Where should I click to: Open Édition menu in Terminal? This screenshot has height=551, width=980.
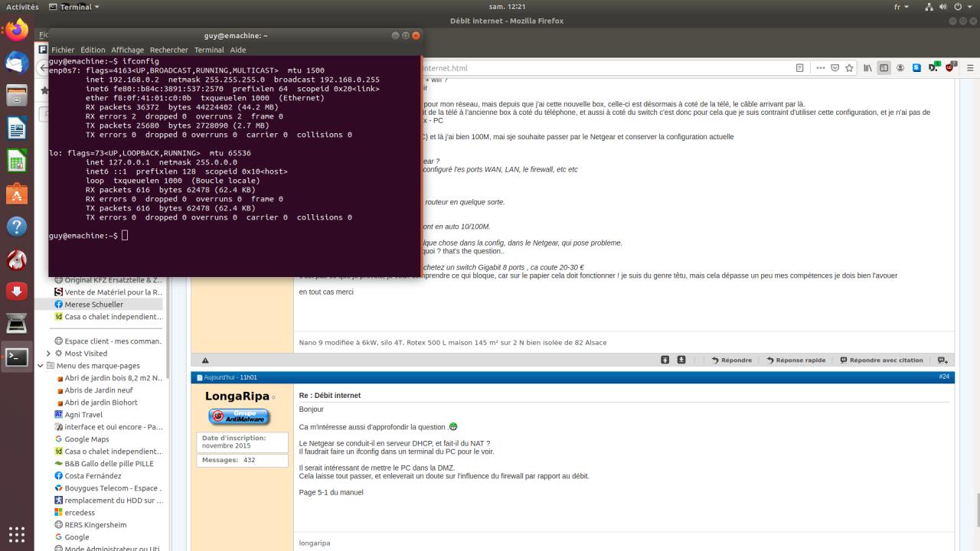point(93,50)
